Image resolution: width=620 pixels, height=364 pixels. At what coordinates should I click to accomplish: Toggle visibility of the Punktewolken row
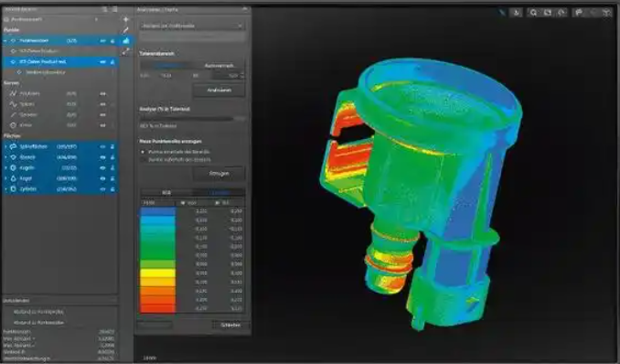click(102, 41)
